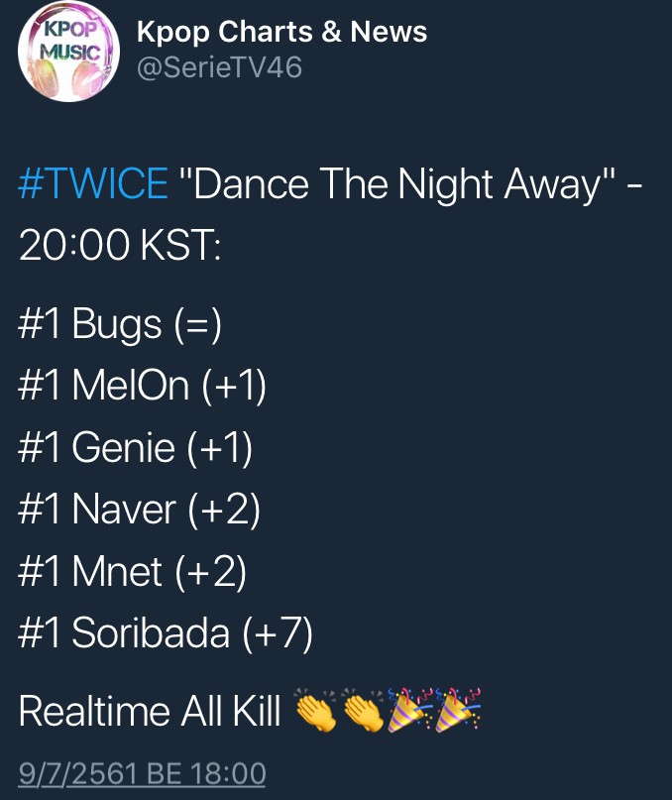Open the Kpop Charts & News profile name
672x800 pixels.
point(281,32)
